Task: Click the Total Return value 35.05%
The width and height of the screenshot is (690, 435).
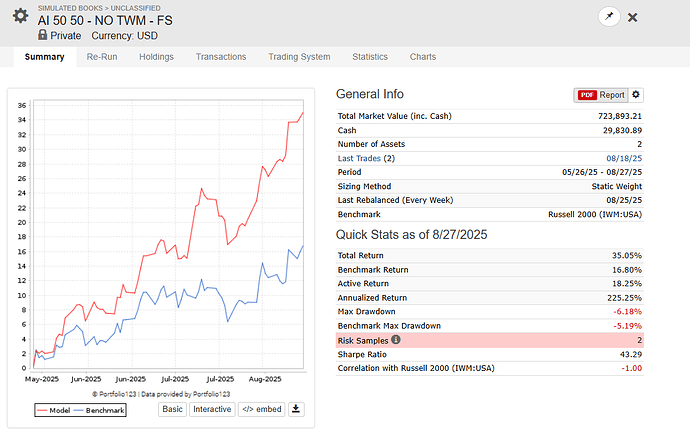Action: (x=627, y=256)
